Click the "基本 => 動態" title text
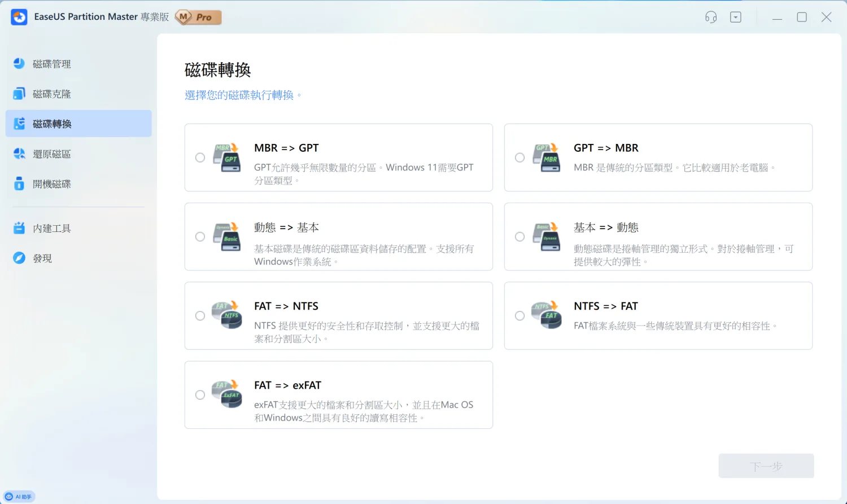Image resolution: width=847 pixels, height=504 pixels. point(606,227)
